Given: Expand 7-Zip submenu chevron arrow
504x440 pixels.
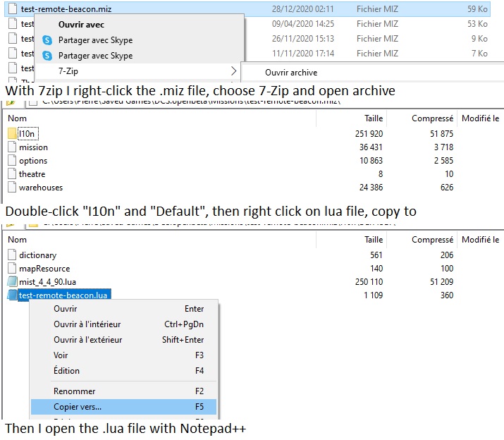Looking at the screenshot, I should pos(234,71).
